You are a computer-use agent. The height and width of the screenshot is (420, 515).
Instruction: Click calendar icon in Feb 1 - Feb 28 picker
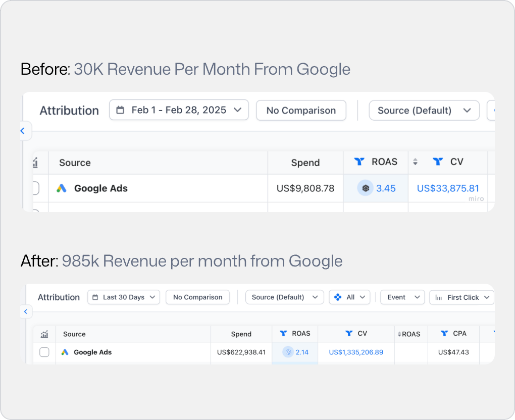point(120,110)
